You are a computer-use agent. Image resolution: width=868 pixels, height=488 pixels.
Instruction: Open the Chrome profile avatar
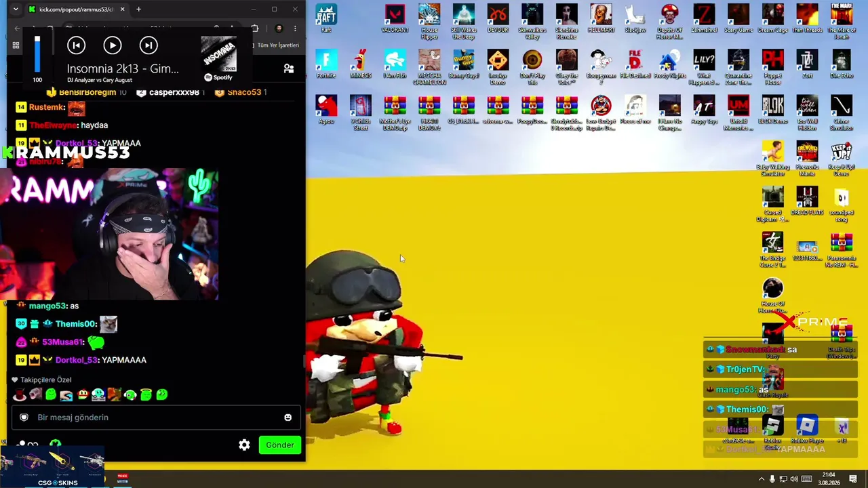tap(279, 28)
